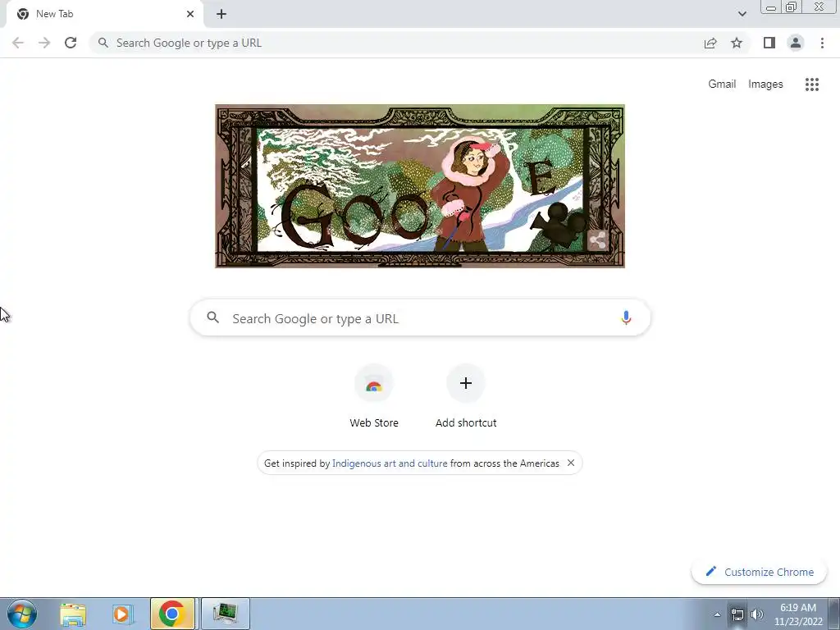The height and width of the screenshot is (630, 840).
Task: Open the Images link
Action: (x=765, y=84)
